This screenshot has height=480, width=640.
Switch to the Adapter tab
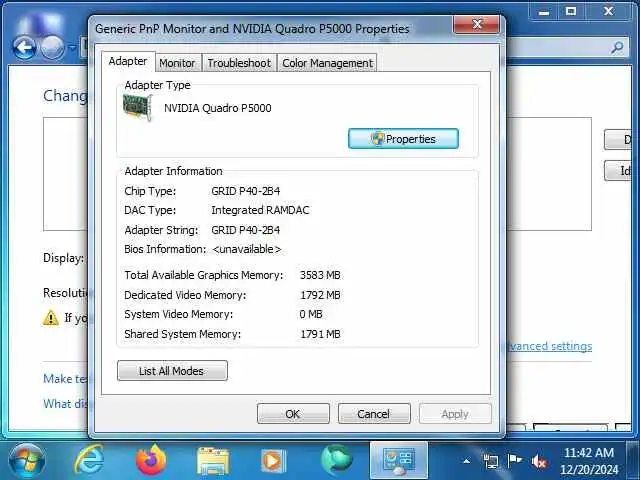[x=128, y=61]
